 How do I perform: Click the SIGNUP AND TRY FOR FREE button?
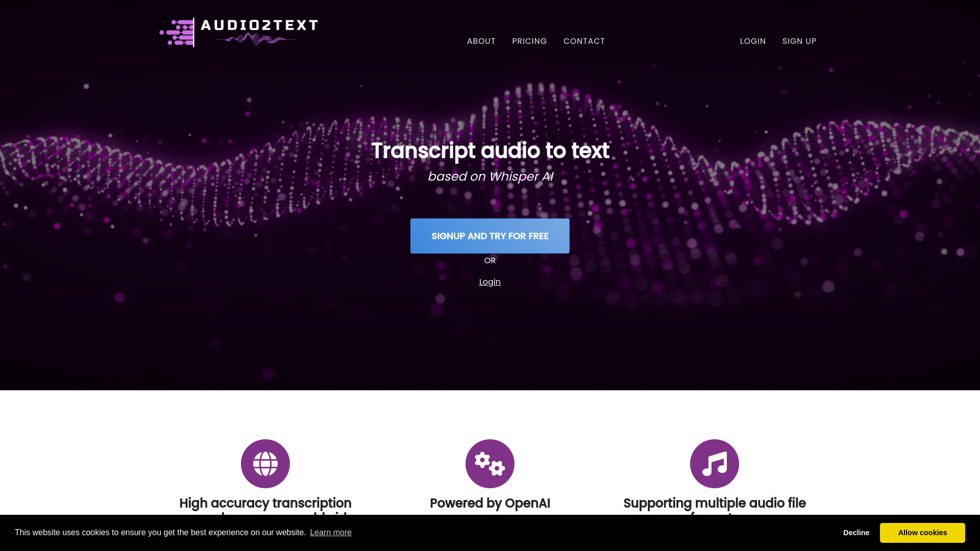pyautogui.click(x=490, y=236)
